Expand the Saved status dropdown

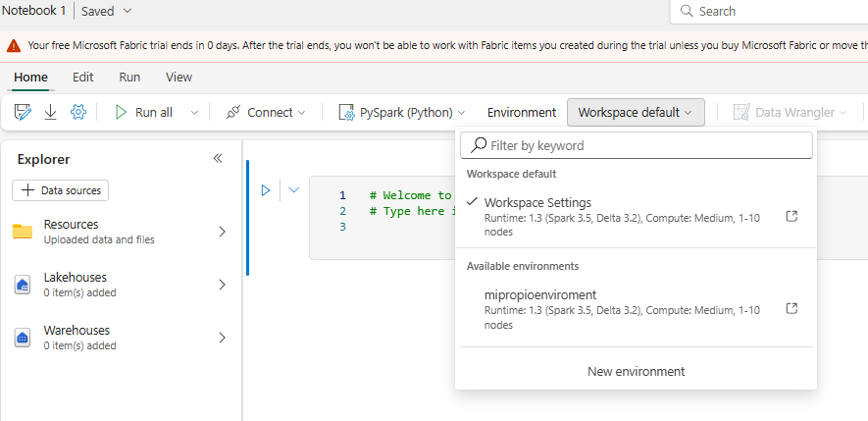(x=128, y=11)
